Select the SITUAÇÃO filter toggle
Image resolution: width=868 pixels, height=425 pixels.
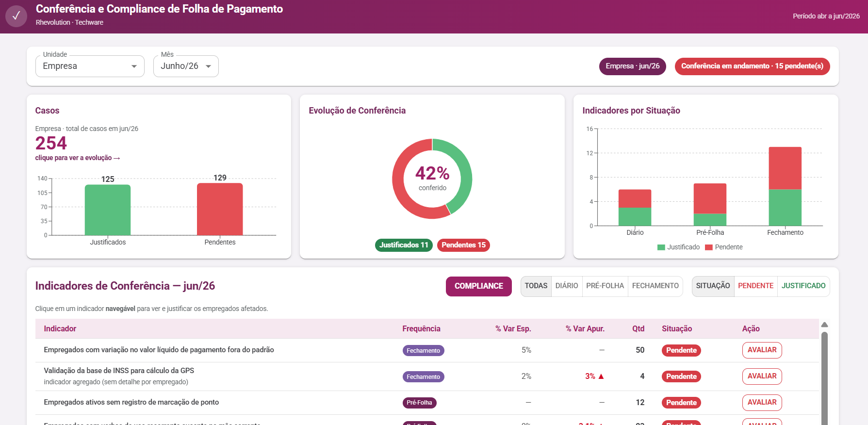coord(713,286)
